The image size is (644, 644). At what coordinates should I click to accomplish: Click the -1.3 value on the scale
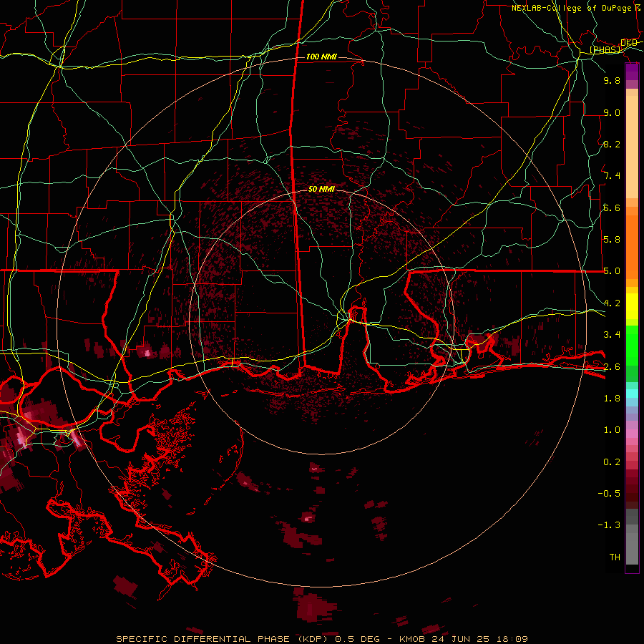click(609, 525)
